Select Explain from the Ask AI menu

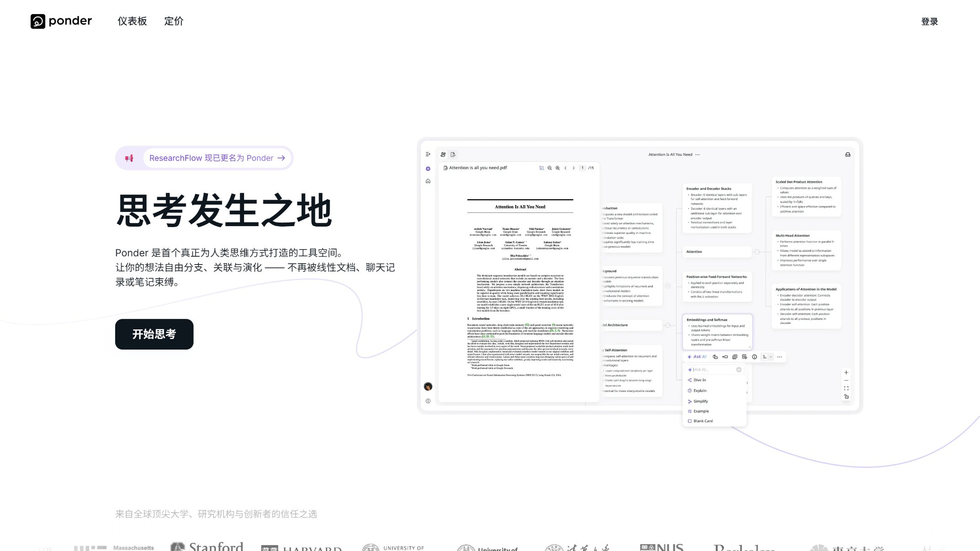700,391
